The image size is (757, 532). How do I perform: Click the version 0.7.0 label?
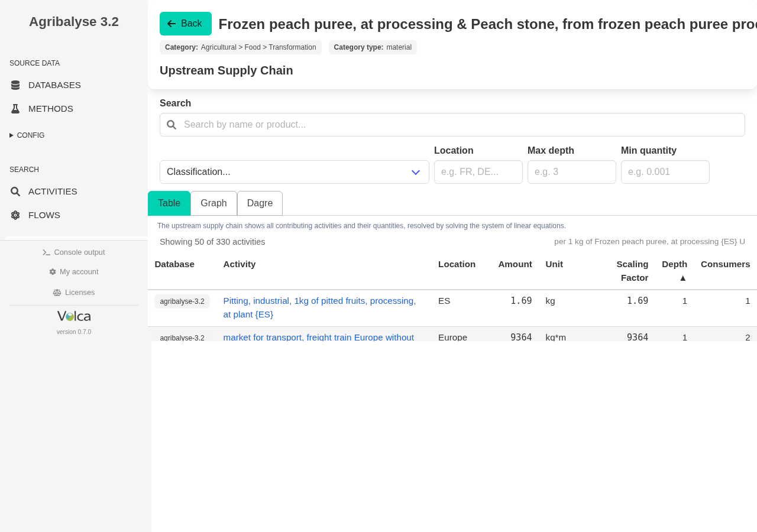coord(74,332)
